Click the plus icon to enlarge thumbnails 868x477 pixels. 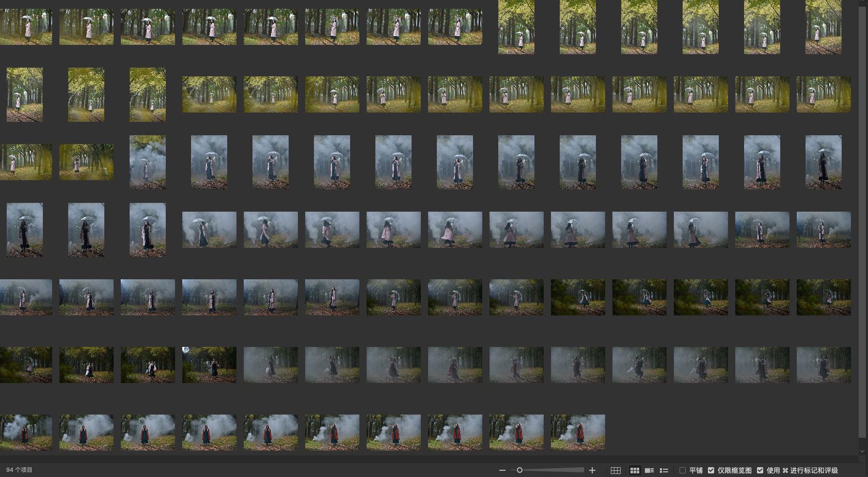[x=592, y=470]
